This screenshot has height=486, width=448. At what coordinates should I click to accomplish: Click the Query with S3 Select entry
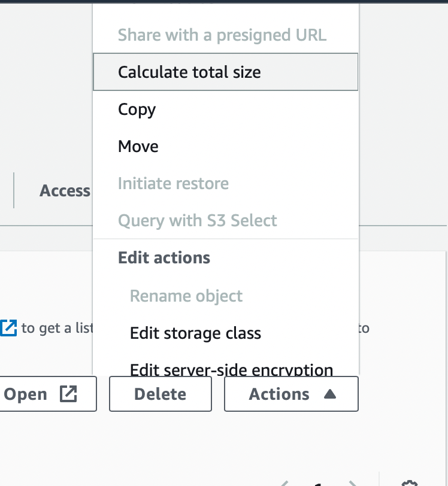pos(198,220)
